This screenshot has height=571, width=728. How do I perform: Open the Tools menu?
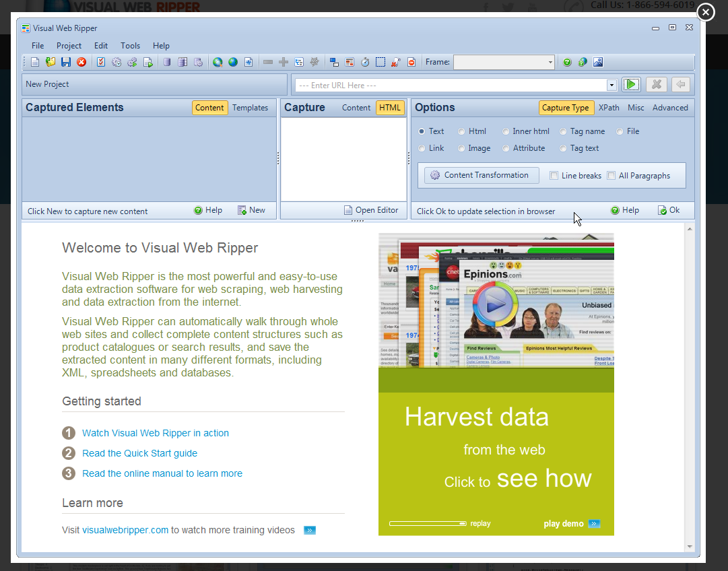click(130, 46)
